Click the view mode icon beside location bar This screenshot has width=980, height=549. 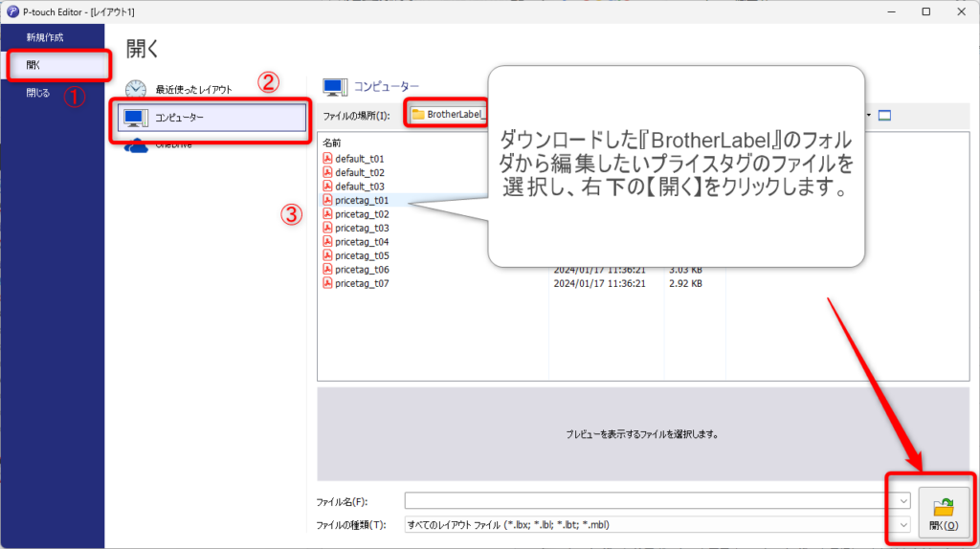(x=884, y=116)
